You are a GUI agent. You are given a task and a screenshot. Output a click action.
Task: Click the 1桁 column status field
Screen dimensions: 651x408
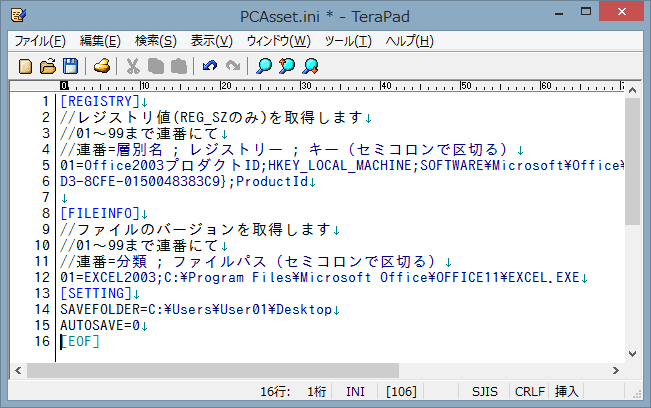click(x=316, y=391)
